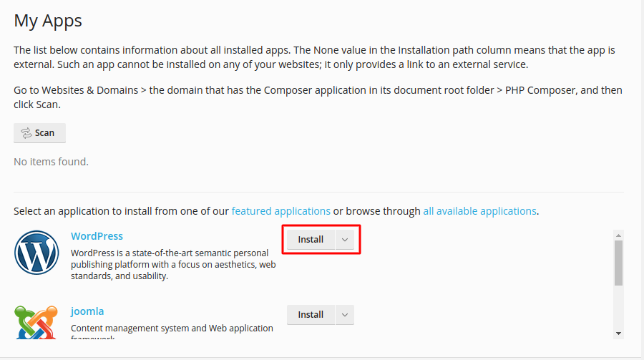Click the application list scrollbar thumb

click(x=619, y=262)
